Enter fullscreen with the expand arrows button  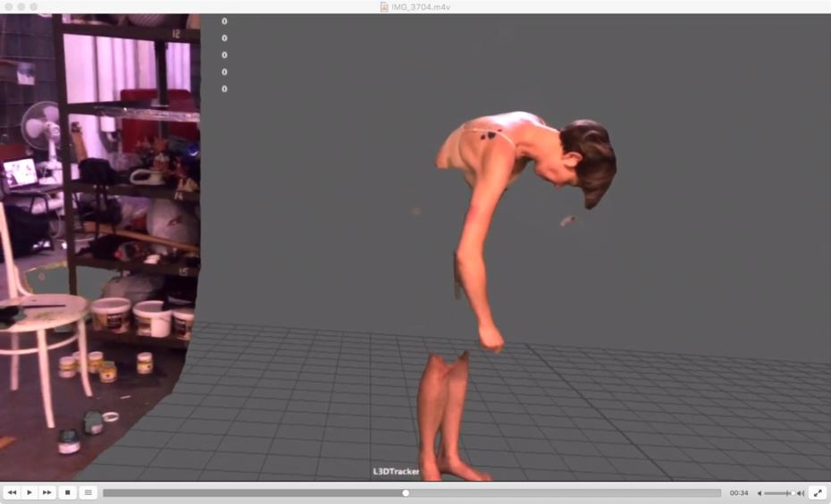click(x=818, y=493)
